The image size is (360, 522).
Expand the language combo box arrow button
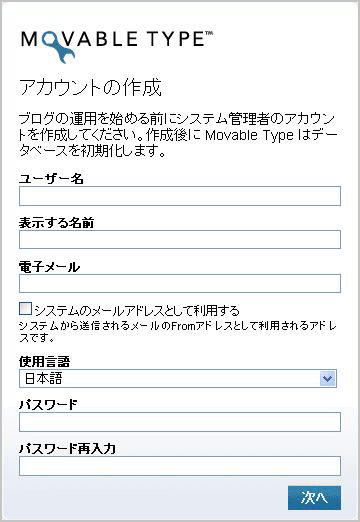[x=327, y=379]
